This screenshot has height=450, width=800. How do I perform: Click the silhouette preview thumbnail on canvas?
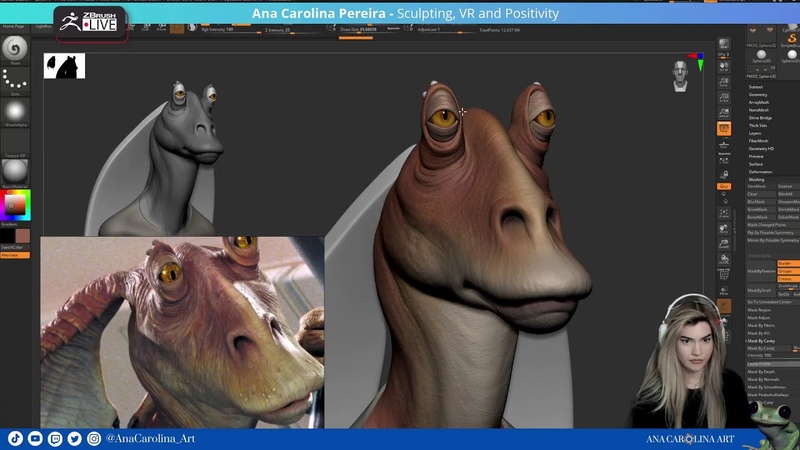coord(64,66)
